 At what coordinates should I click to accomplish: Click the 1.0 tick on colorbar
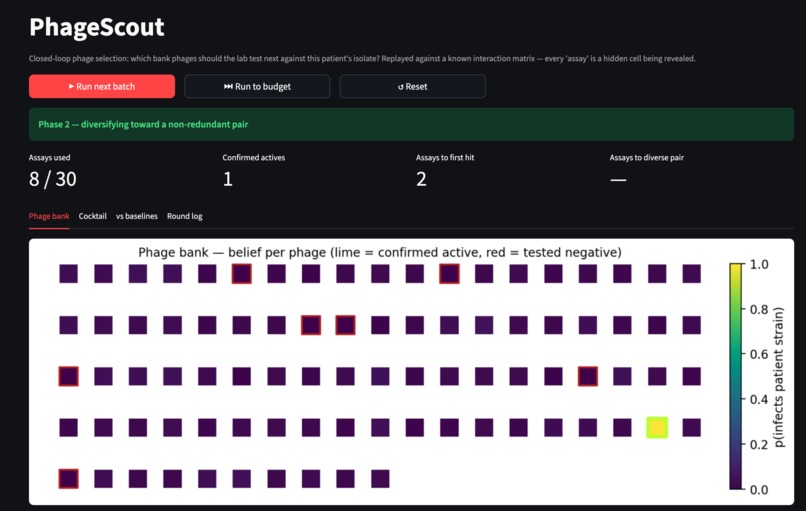[759, 265]
